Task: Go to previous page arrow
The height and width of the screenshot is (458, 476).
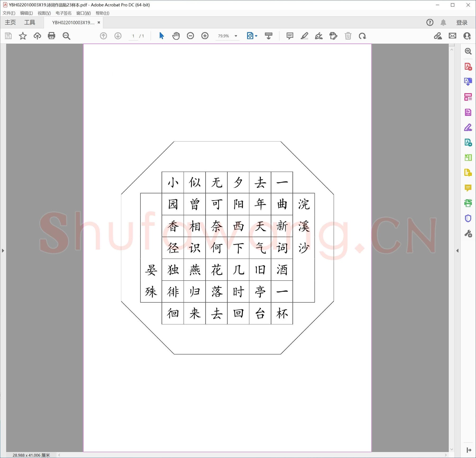Action: tap(103, 36)
